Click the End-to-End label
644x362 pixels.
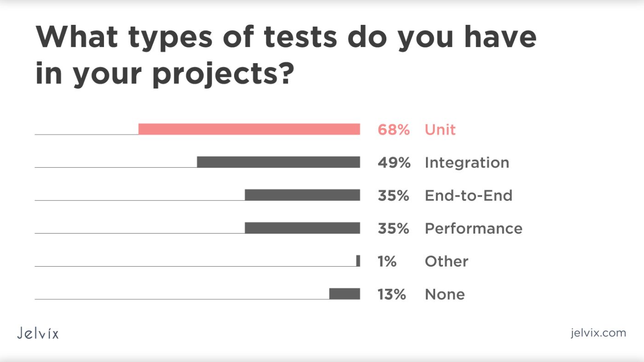pos(468,196)
